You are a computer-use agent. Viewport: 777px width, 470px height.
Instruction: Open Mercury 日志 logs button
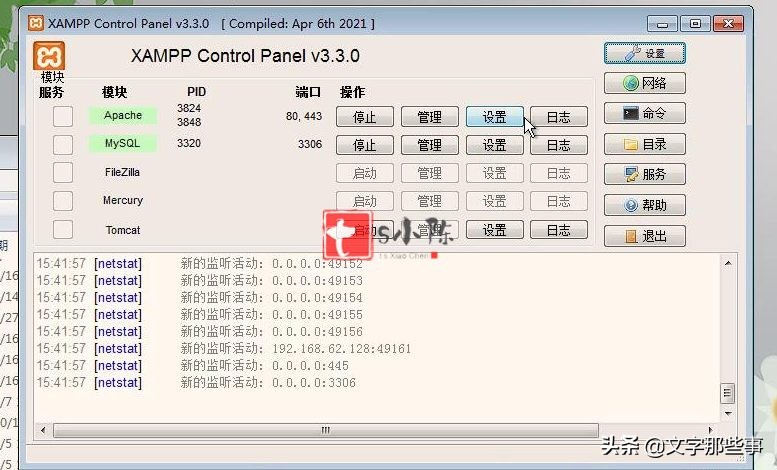tap(559, 201)
